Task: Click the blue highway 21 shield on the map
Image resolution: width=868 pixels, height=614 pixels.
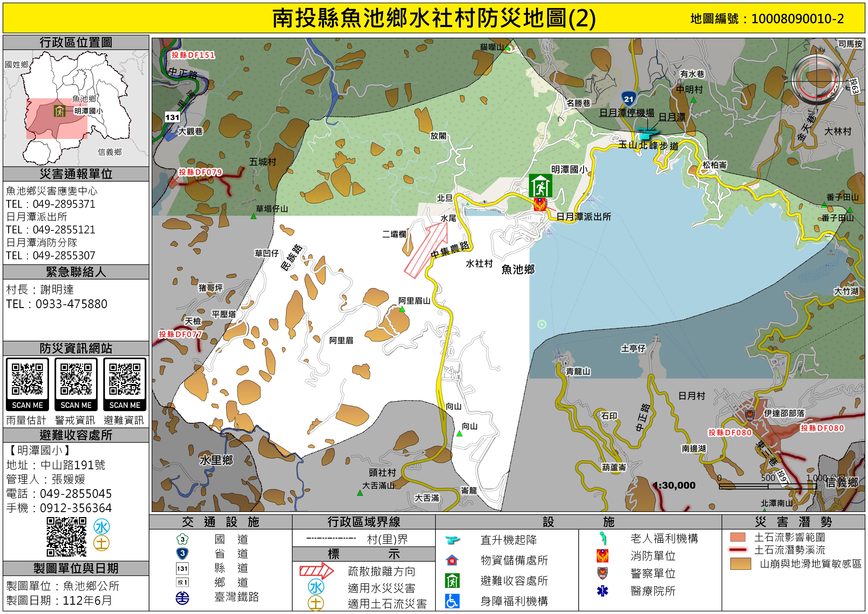Action: pyautogui.click(x=628, y=99)
